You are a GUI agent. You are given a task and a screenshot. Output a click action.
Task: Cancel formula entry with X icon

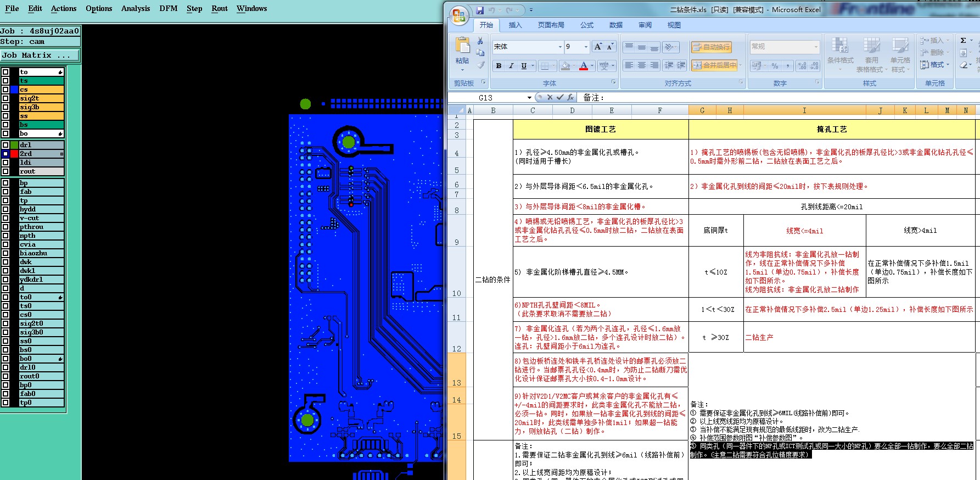(x=550, y=97)
